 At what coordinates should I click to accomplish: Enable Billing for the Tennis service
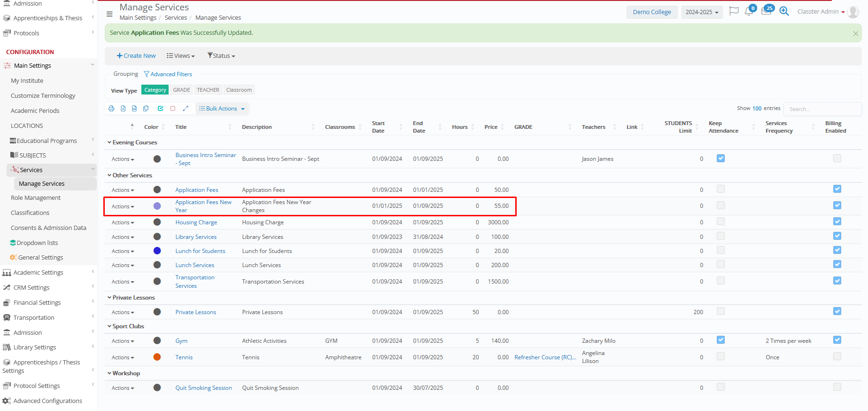pos(837,356)
